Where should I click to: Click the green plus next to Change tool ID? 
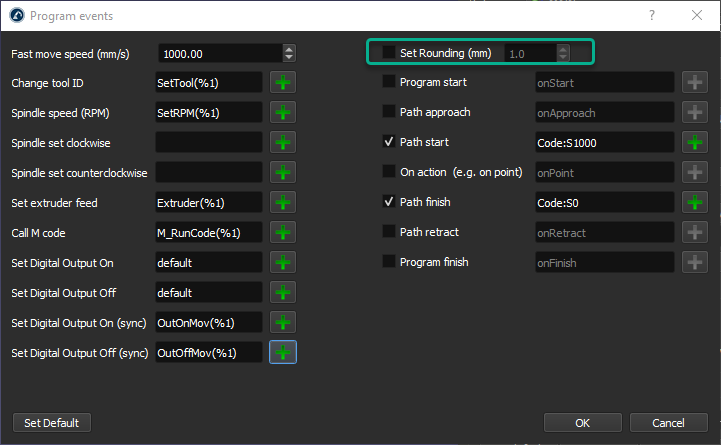(284, 83)
